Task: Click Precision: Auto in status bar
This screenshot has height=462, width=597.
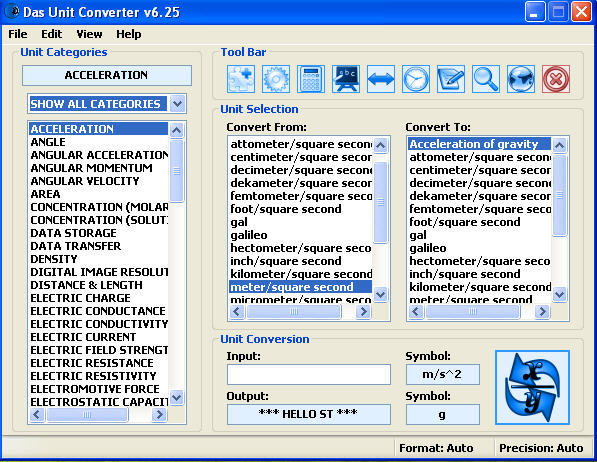Action: tap(541, 448)
